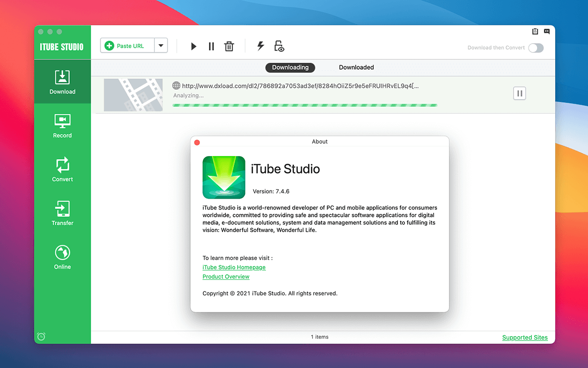Viewport: 588px width, 368px height.
Task: Click the Paste URL button
Action: click(127, 46)
